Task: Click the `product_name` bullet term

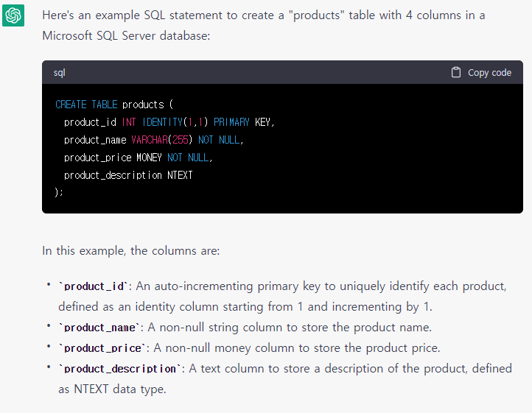Action: 99,328
